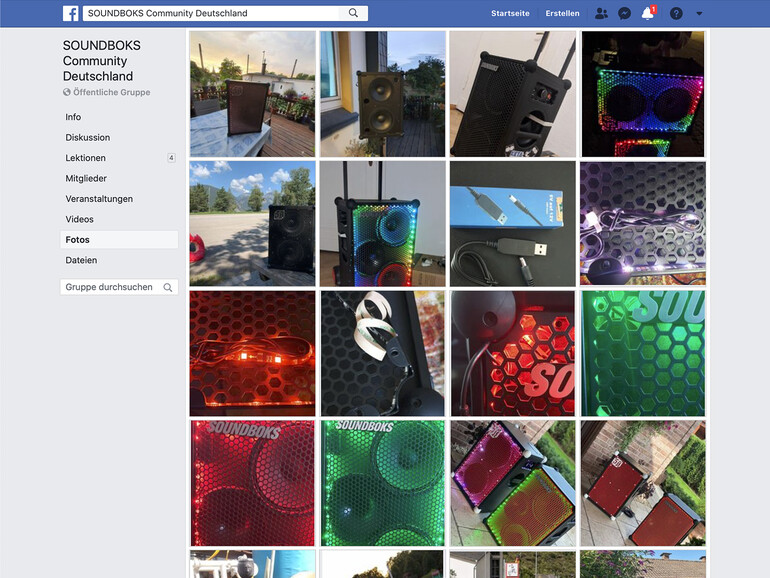Open photo of speaker on stand beside window

(383, 94)
